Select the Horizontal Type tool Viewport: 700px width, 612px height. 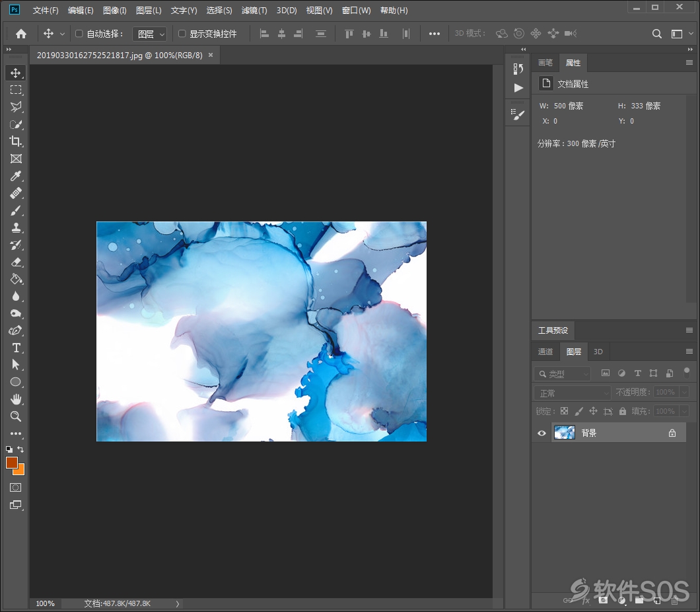click(16, 348)
